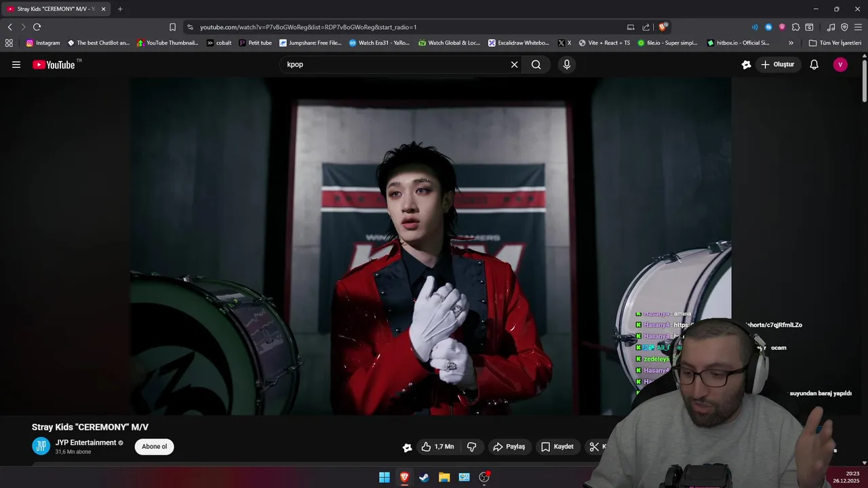Open site settings icon in address bar
This screenshot has height=488, width=868.
pos(190,27)
